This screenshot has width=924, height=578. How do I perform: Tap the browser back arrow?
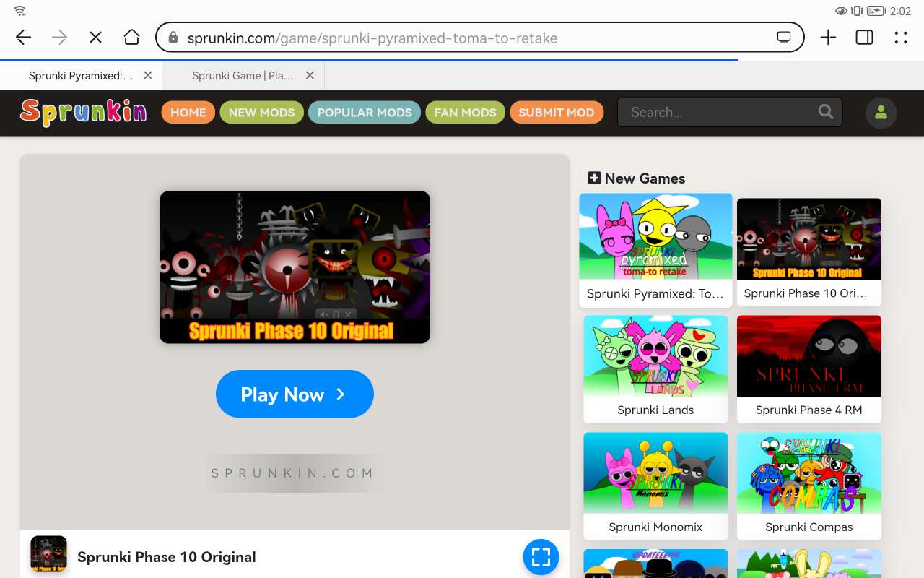coord(23,38)
